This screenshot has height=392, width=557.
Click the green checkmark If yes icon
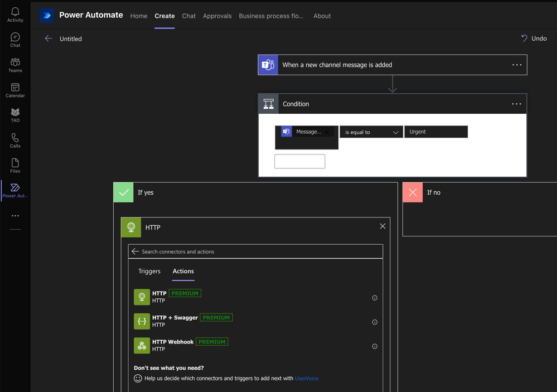click(x=124, y=192)
